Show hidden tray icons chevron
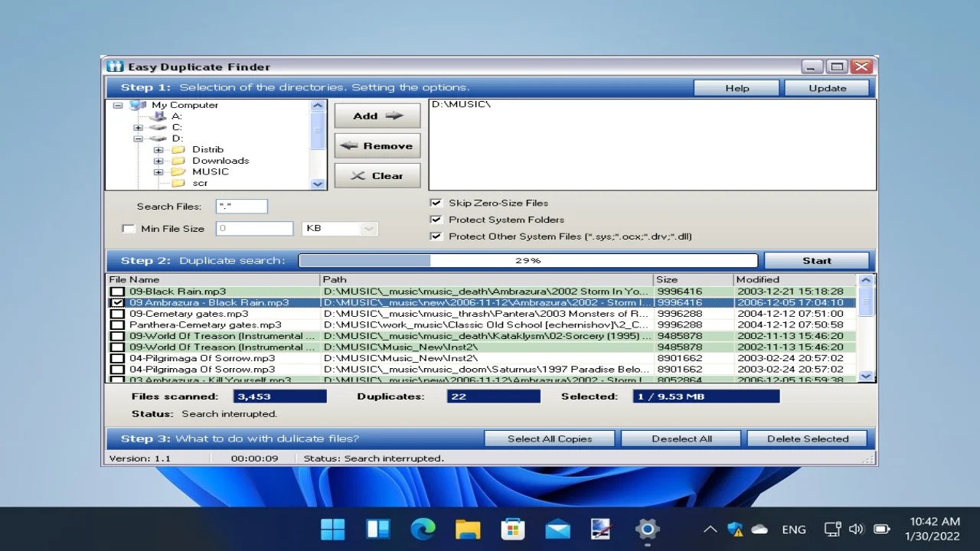 pyautogui.click(x=710, y=529)
